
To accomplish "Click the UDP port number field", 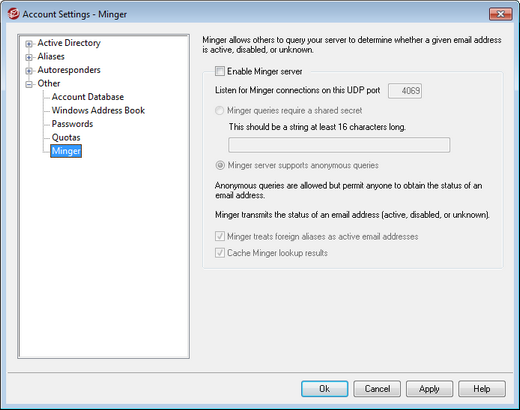I will pos(405,91).
